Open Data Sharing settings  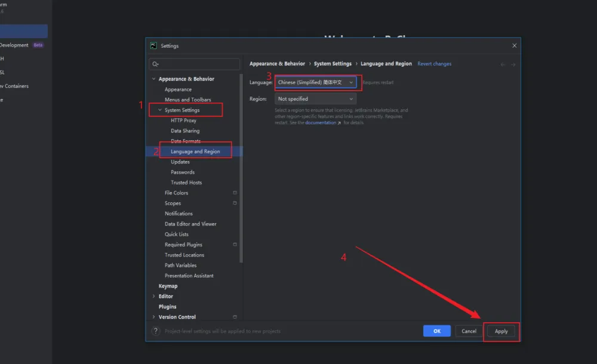(185, 131)
